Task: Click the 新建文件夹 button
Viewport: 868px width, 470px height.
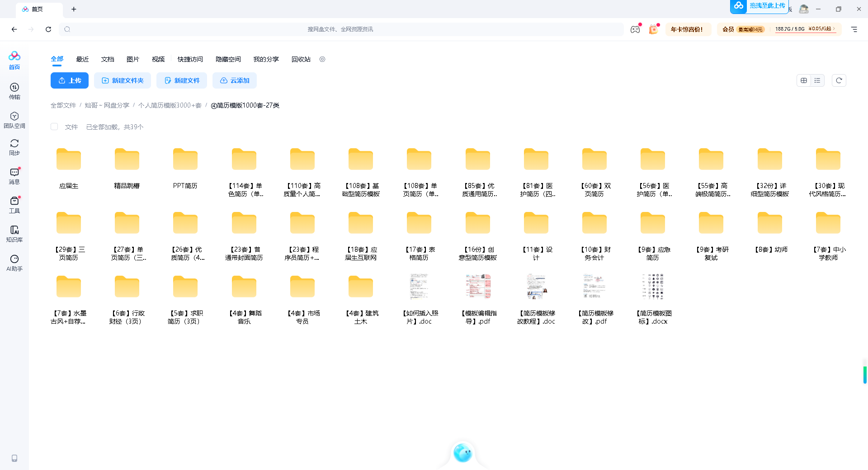Action: 123,80
